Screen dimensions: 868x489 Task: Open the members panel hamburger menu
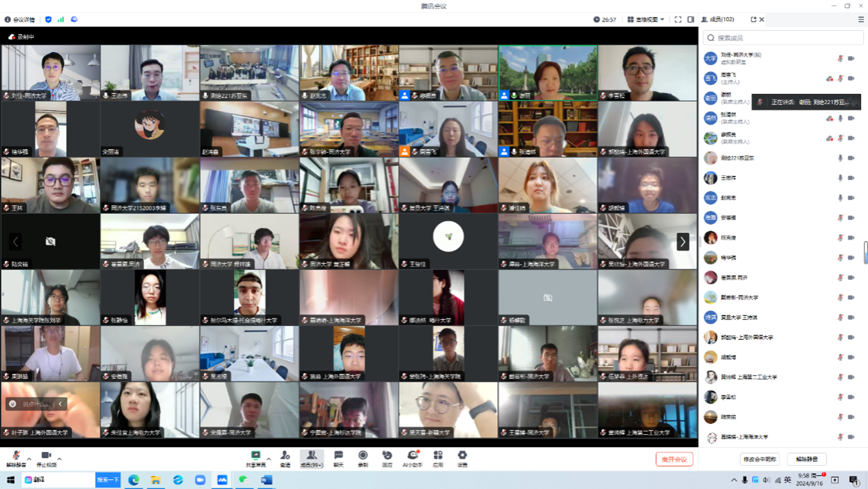click(x=860, y=19)
